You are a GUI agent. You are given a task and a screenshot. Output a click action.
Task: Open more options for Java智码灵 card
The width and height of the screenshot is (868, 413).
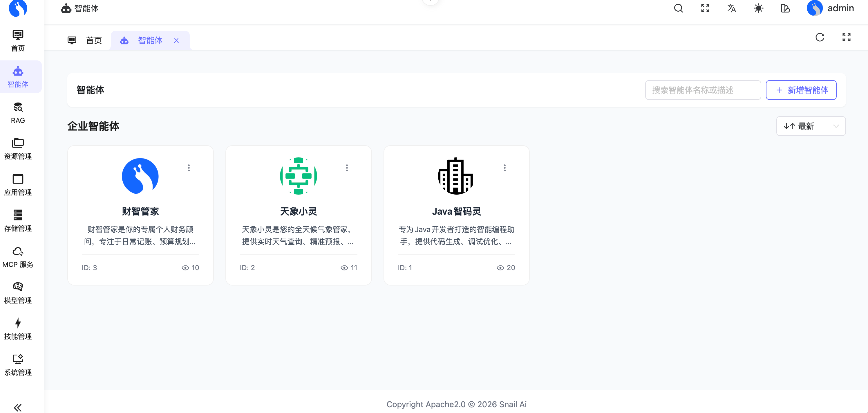click(504, 168)
